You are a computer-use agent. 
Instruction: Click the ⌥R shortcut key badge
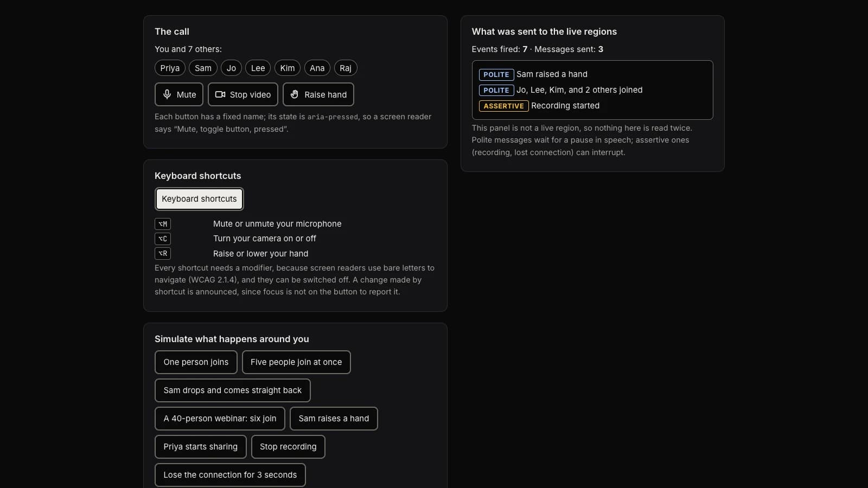(x=163, y=253)
